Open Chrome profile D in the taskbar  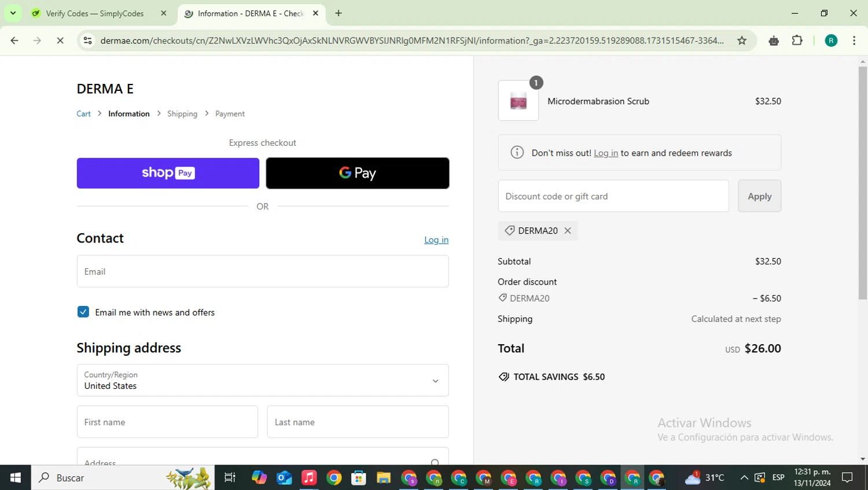tap(608, 477)
